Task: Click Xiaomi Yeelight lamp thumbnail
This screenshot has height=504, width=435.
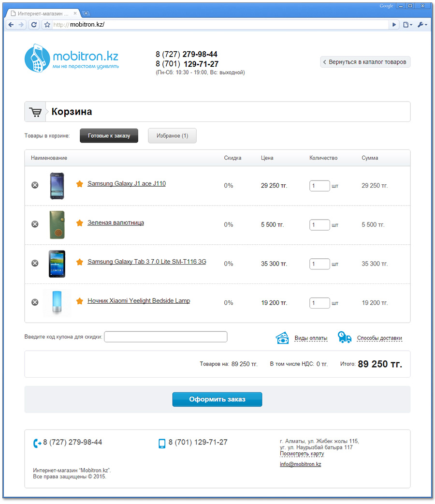Action: click(57, 303)
